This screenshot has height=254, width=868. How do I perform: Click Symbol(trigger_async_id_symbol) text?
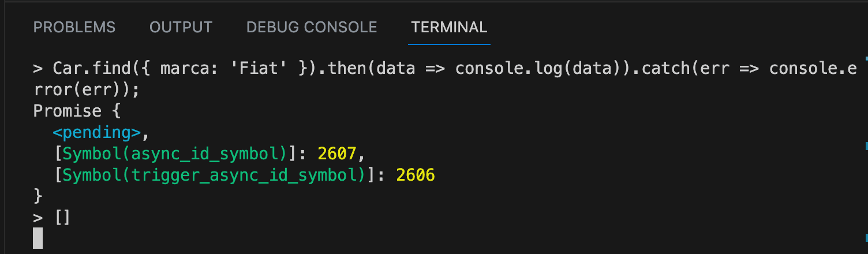214,175
